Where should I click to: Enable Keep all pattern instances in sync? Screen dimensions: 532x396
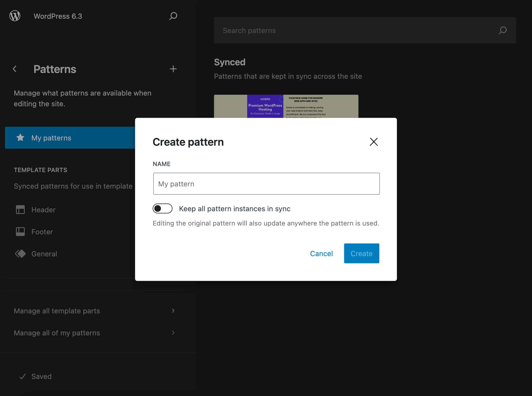coord(163,208)
